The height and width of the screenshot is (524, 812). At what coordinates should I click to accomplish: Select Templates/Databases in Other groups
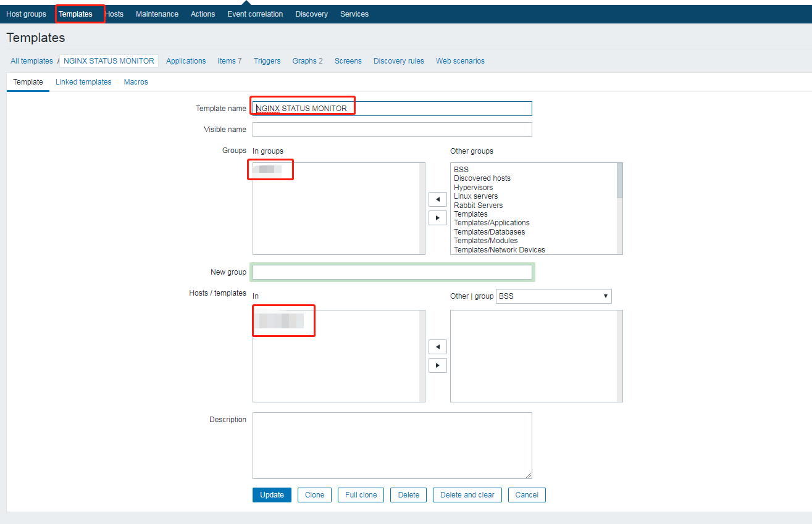coord(490,232)
